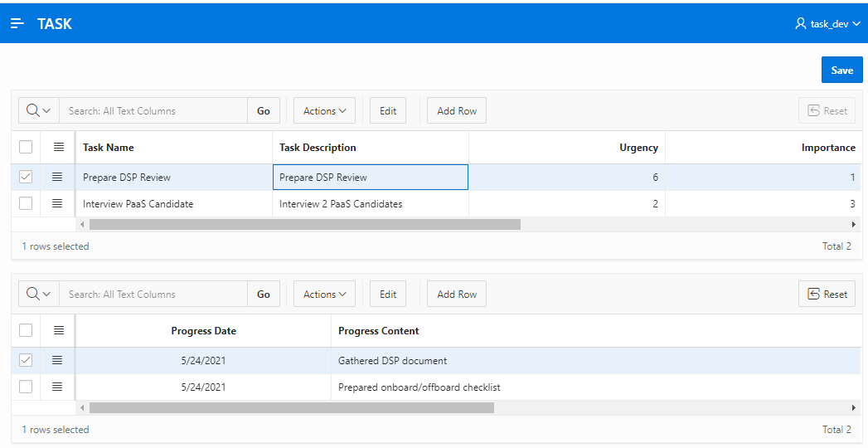The height and width of the screenshot is (448, 868).
Task: Open search column selector in progress grid
Action: 39,294
